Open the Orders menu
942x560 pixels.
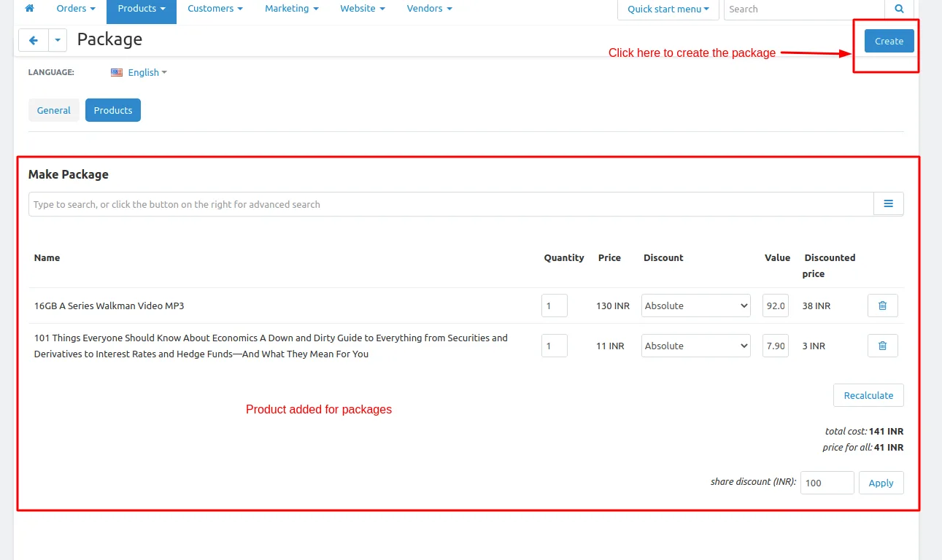76,9
